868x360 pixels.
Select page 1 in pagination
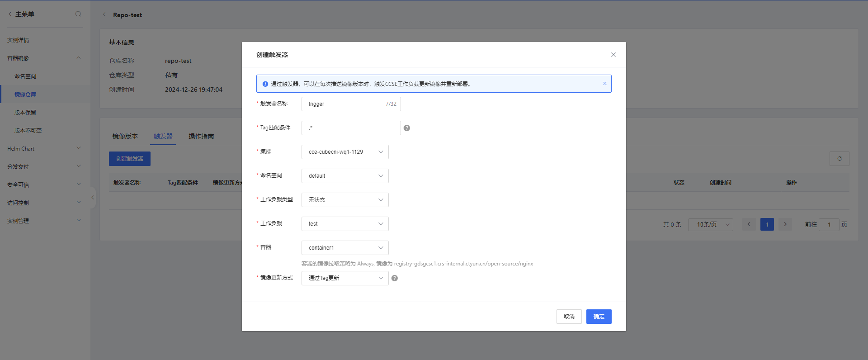[x=767, y=224]
